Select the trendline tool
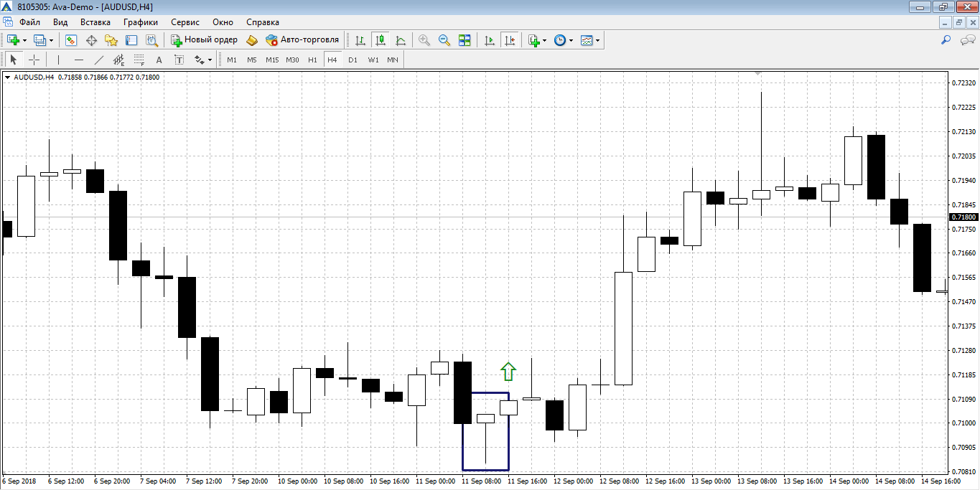 pyautogui.click(x=99, y=60)
